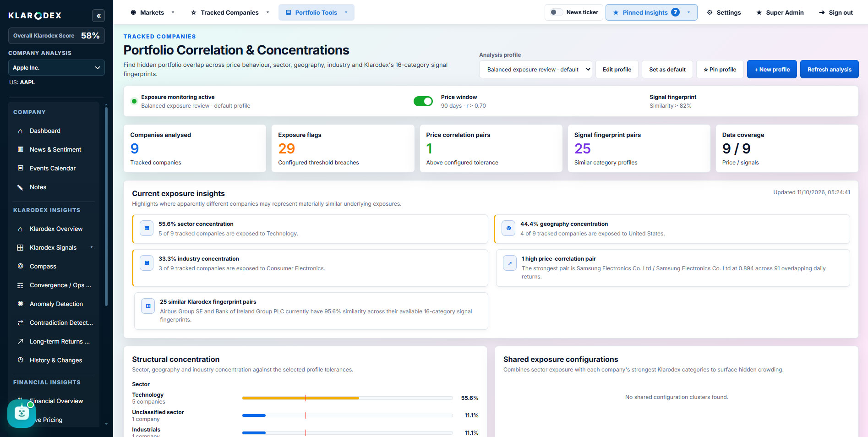Click the Exposure flags 29 card
The image size is (868, 437).
343,148
